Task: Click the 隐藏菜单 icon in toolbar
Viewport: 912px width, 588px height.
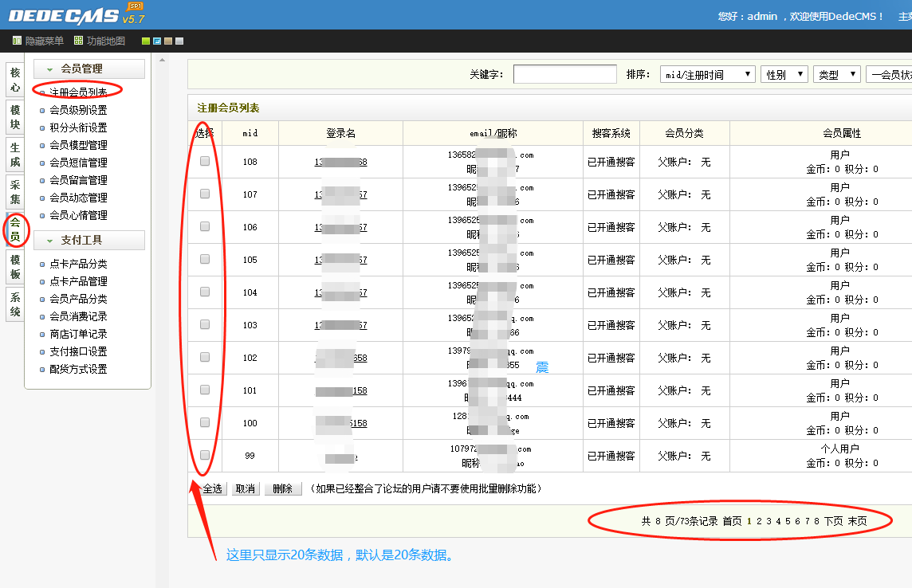Action: (17, 41)
